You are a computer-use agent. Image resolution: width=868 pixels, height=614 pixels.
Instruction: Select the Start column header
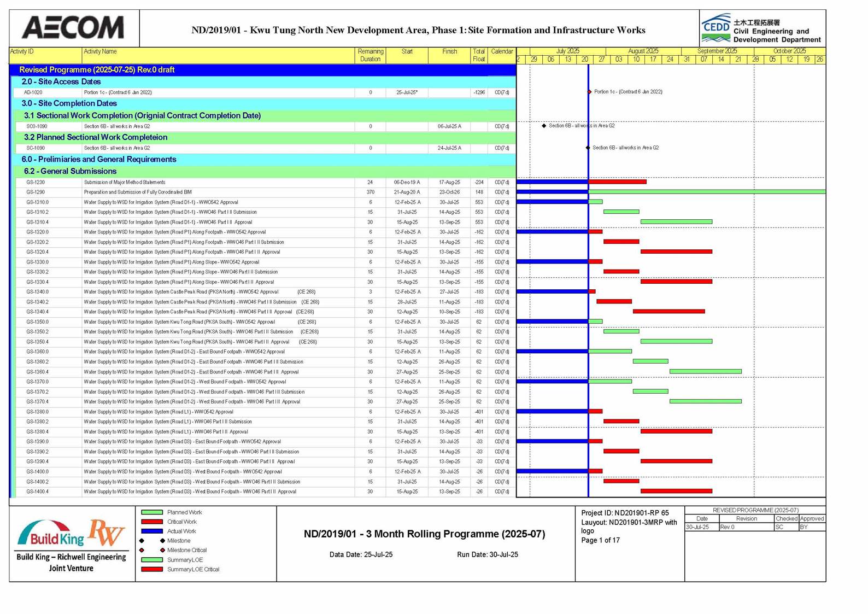407,55
